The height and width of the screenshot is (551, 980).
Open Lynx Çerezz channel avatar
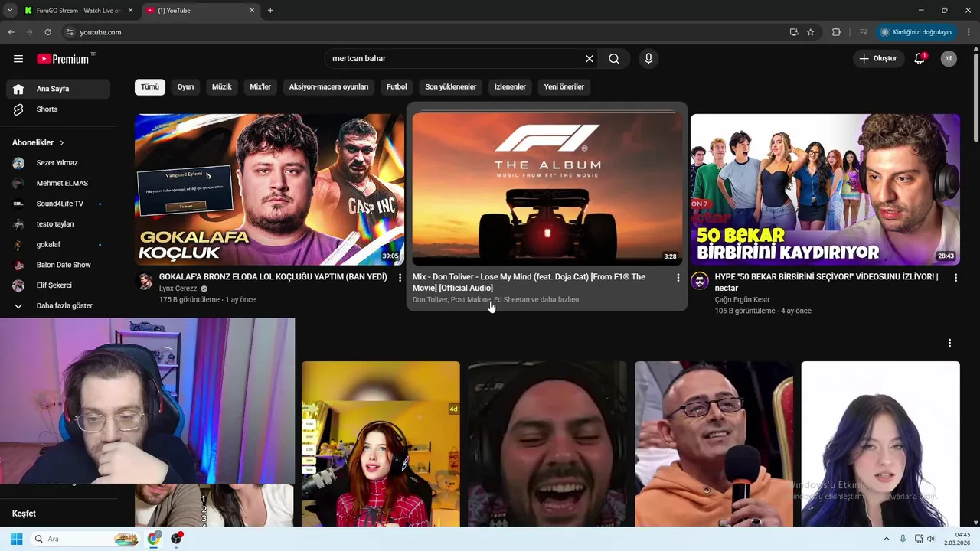point(144,281)
